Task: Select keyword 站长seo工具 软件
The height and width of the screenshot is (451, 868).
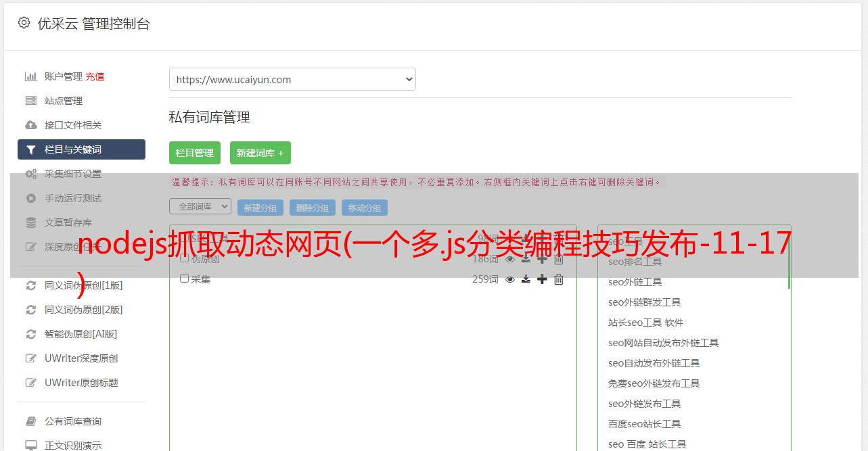Action: click(646, 323)
